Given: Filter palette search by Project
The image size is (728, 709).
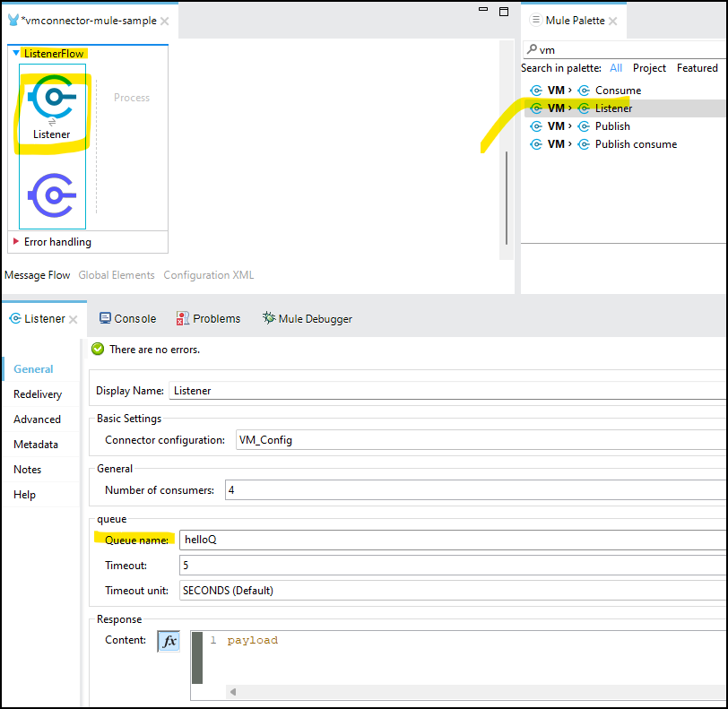Looking at the screenshot, I should tap(649, 68).
